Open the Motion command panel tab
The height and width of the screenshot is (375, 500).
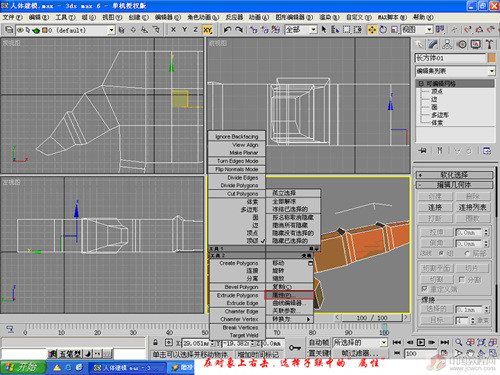(x=462, y=45)
